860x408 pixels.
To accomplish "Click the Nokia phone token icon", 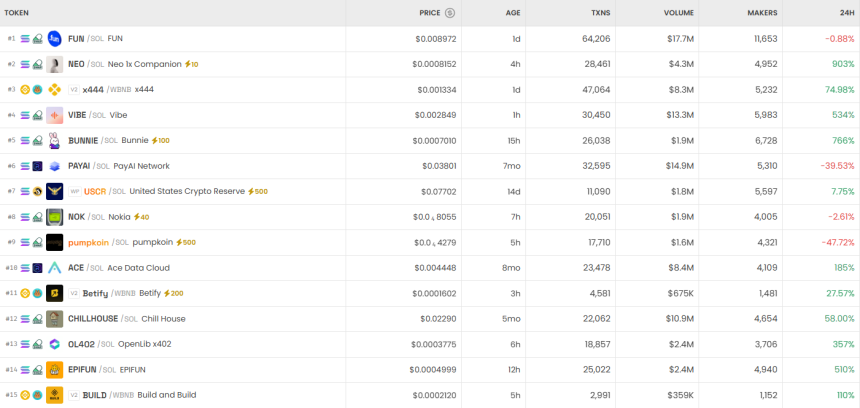I will click(54, 217).
